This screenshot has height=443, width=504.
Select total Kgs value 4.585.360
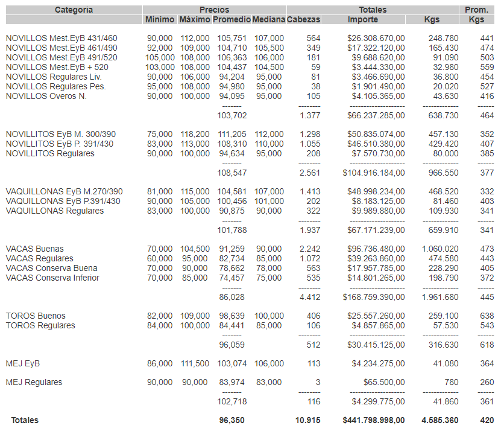pos(440,420)
